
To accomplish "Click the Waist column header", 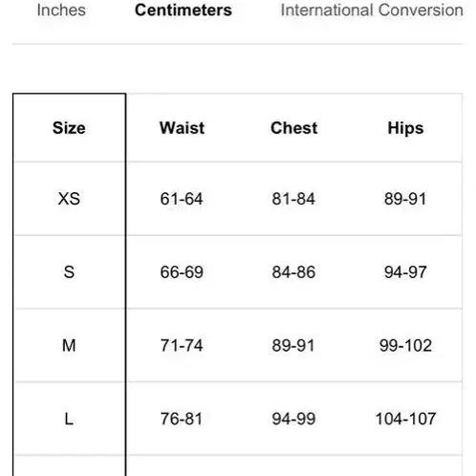I will click(182, 128).
